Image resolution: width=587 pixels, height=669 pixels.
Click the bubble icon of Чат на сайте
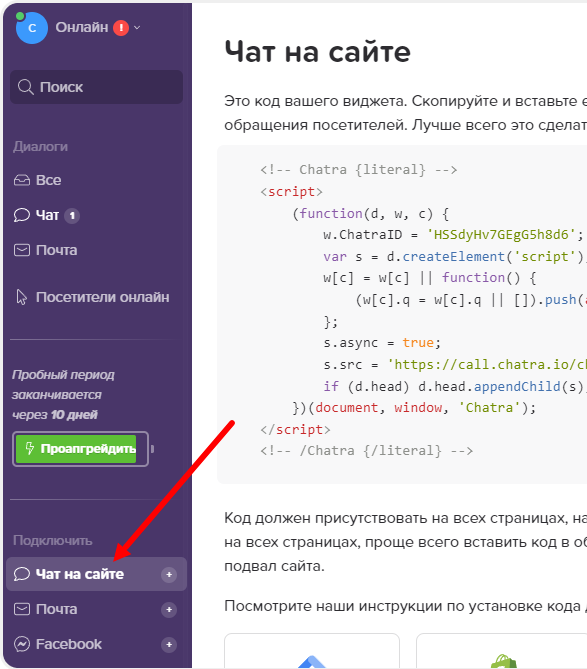[x=22, y=574]
